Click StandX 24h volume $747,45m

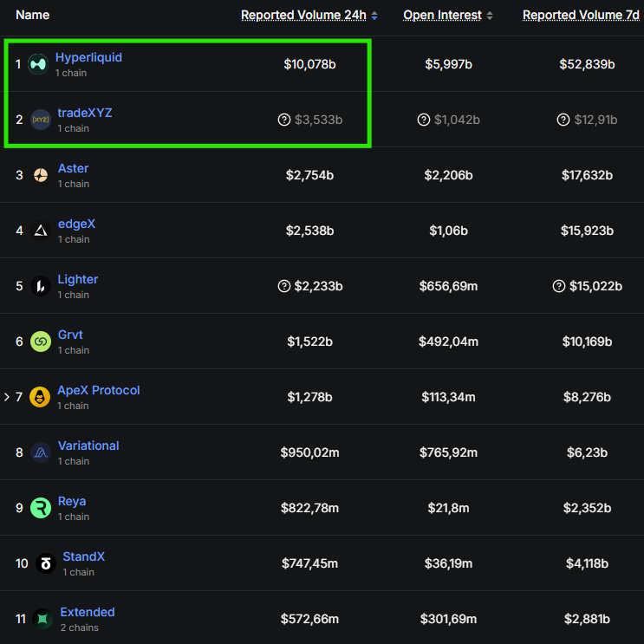pos(309,563)
